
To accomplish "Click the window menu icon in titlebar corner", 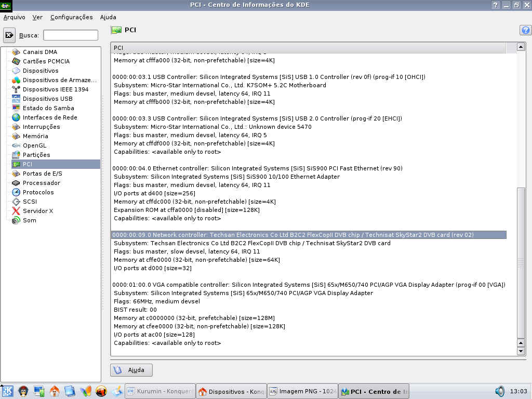I will pos(6,5).
